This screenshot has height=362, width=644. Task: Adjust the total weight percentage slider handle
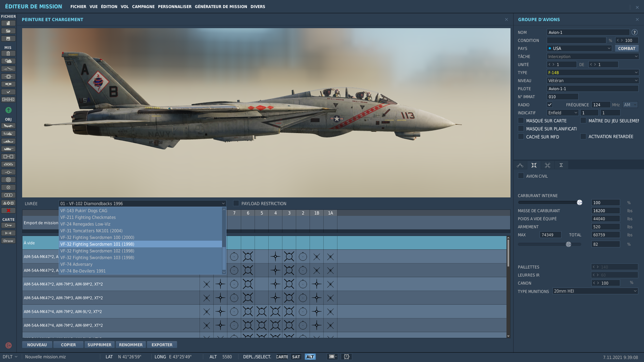pos(569,244)
